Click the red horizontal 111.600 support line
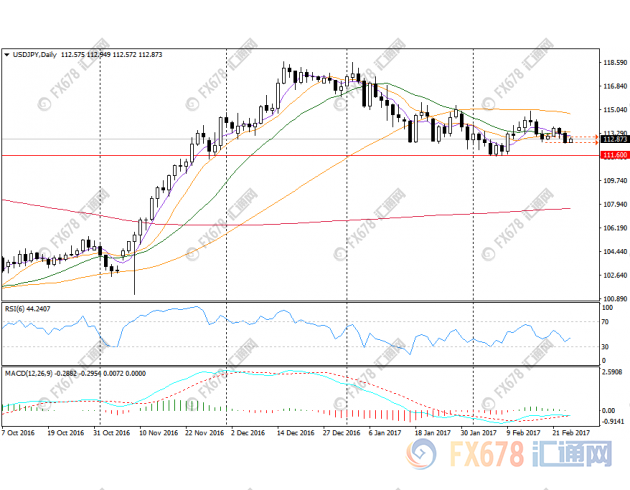Screen dimensions: 630x490 300,156
